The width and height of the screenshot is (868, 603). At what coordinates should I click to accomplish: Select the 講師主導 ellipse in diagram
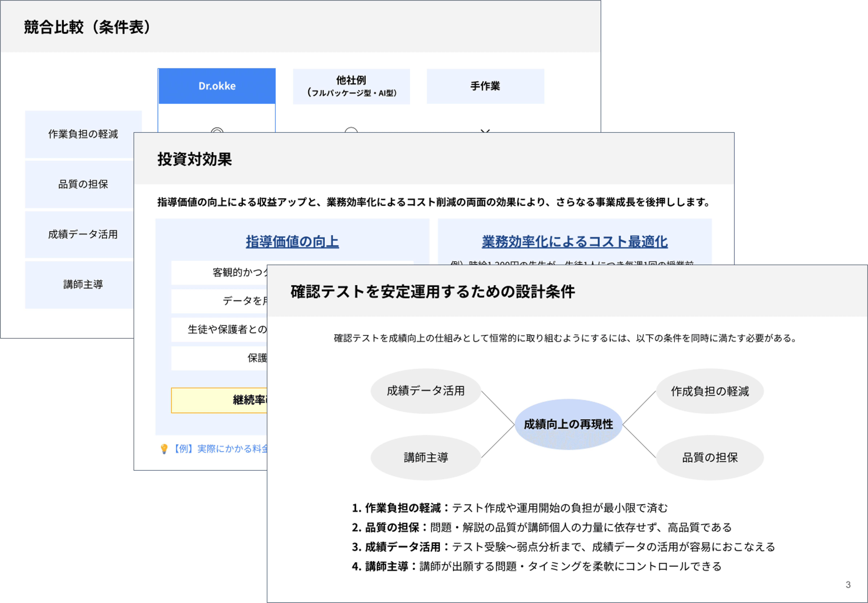[x=426, y=458]
